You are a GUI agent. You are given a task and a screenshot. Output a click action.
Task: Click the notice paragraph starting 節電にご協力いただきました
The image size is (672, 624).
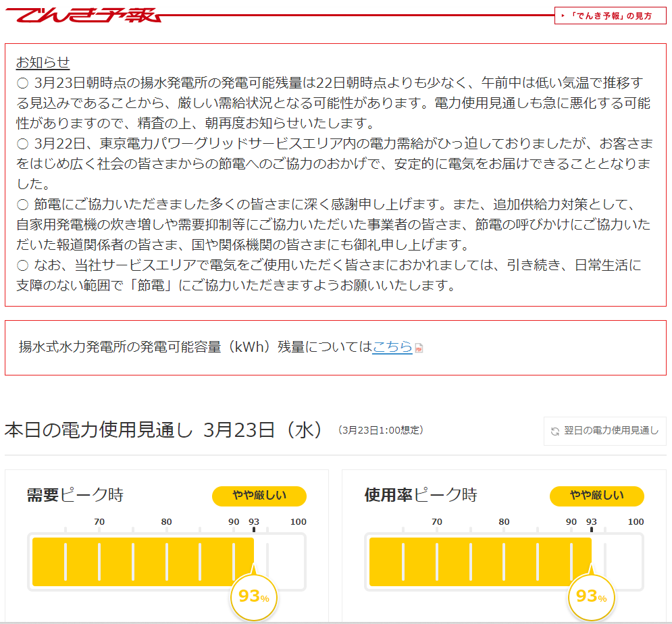334,225
